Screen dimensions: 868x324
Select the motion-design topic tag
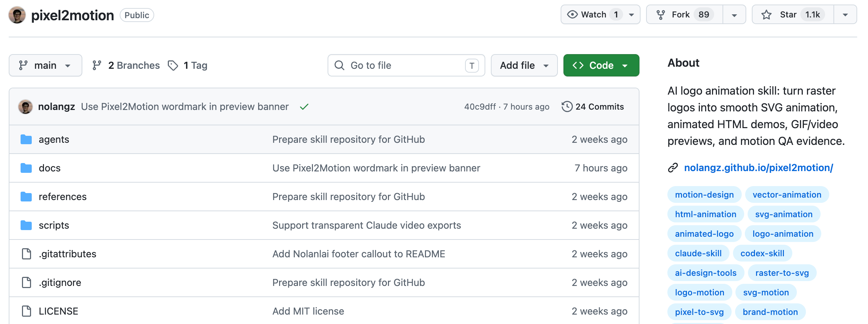click(704, 194)
